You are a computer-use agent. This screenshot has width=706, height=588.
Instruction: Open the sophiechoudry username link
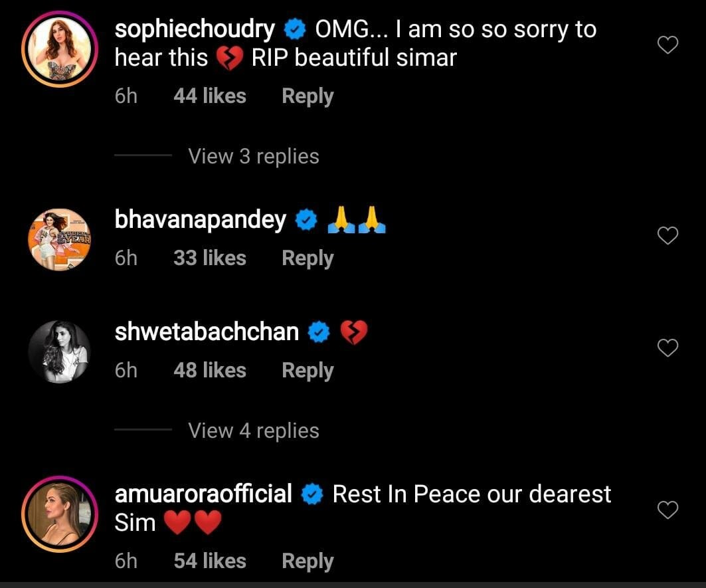tap(195, 30)
